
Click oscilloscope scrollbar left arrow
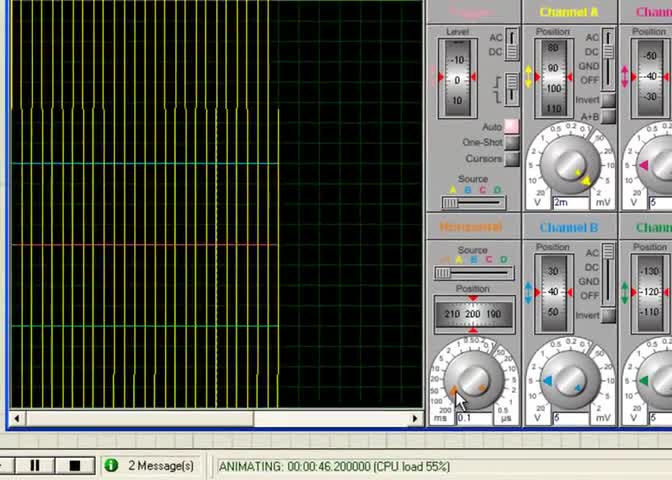tap(17, 418)
